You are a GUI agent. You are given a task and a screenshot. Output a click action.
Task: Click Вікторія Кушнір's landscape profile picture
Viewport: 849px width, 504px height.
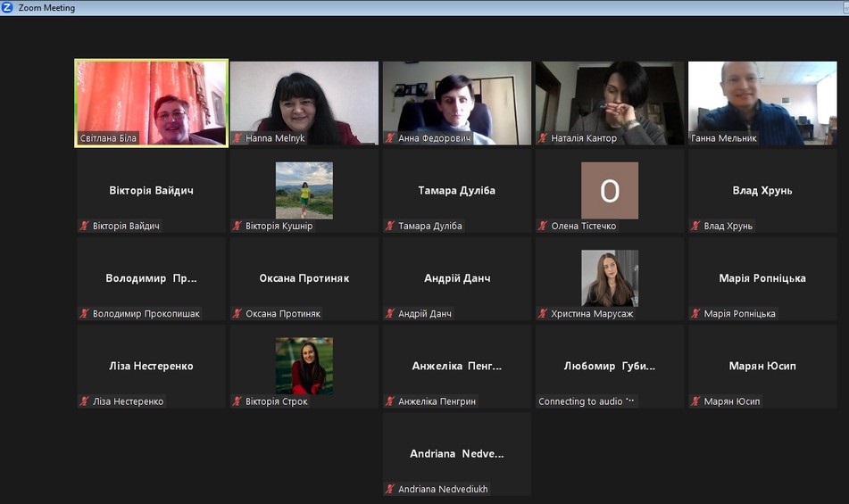(304, 190)
